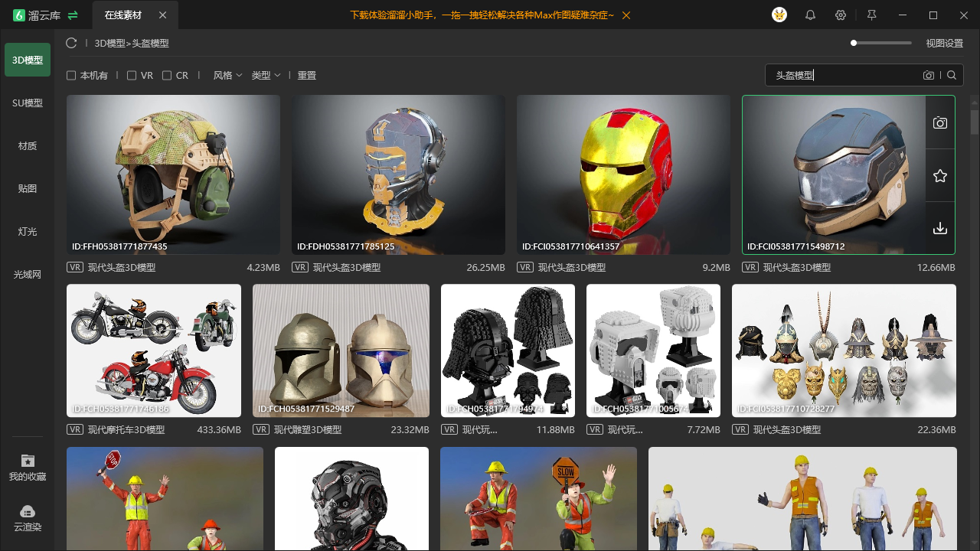The height and width of the screenshot is (551, 980).
Task: Click the switch arrows icon near 溜云库
Action: coord(73,15)
